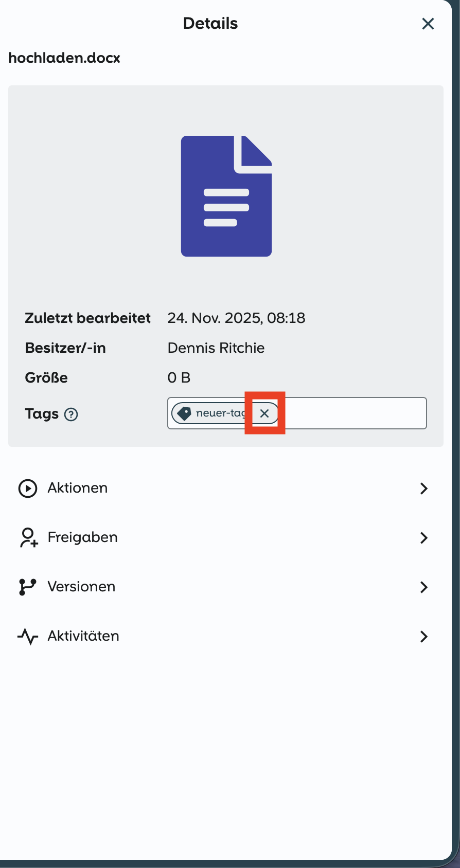
Task: Click into the Tags input field
Action: [x=355, y=413]
